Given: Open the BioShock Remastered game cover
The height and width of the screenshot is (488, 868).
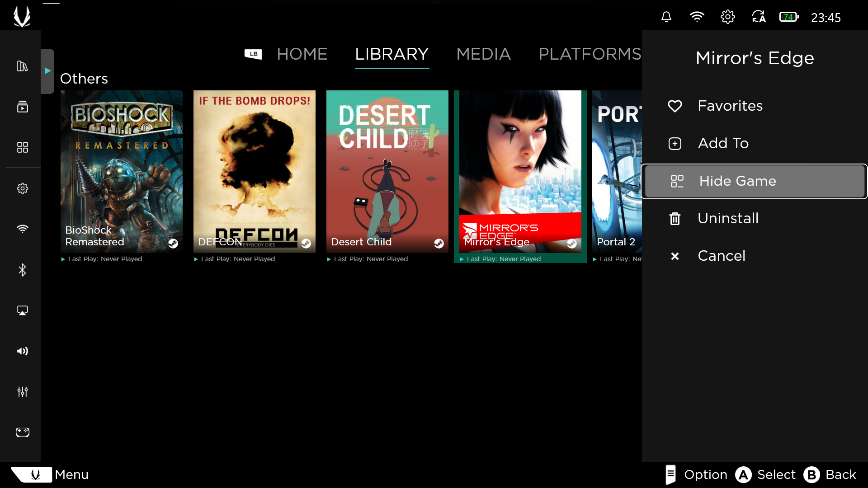Looking at the screenshot, I should point(122,172).
